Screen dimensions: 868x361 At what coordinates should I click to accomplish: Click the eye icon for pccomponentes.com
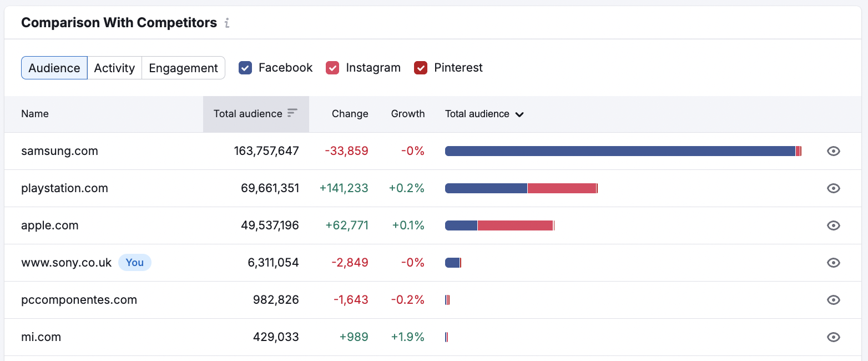click(833, 299)
